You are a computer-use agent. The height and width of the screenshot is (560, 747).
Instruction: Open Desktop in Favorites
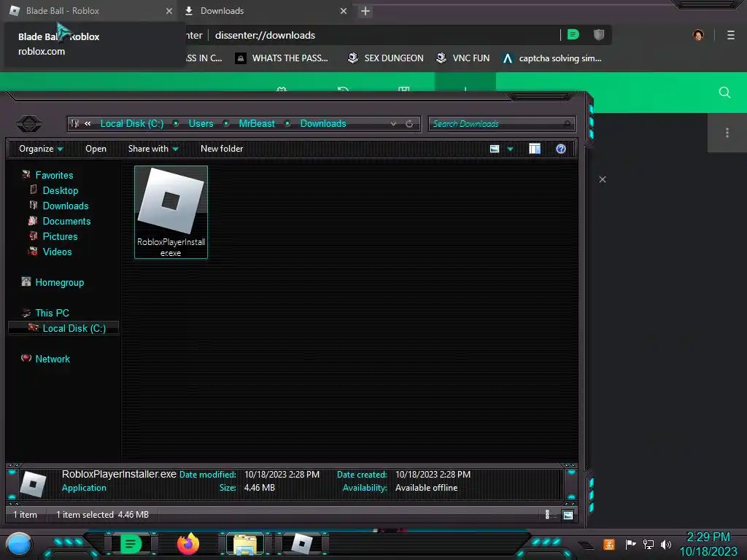(x=60, y=190)
